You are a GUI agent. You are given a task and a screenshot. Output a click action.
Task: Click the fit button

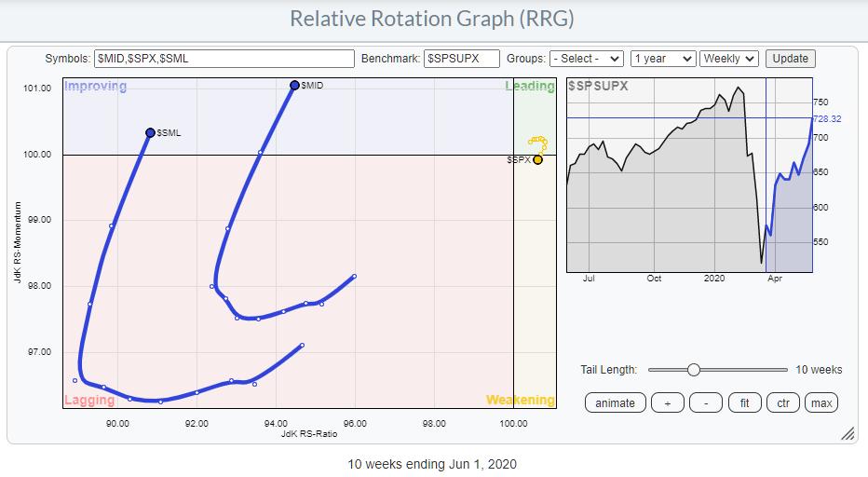[x=744, y=402]
